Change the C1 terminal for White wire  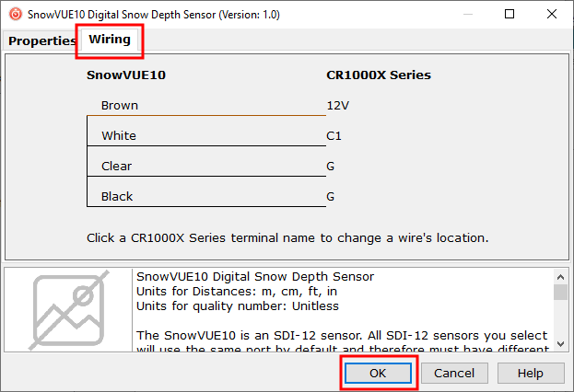(333, 136)
